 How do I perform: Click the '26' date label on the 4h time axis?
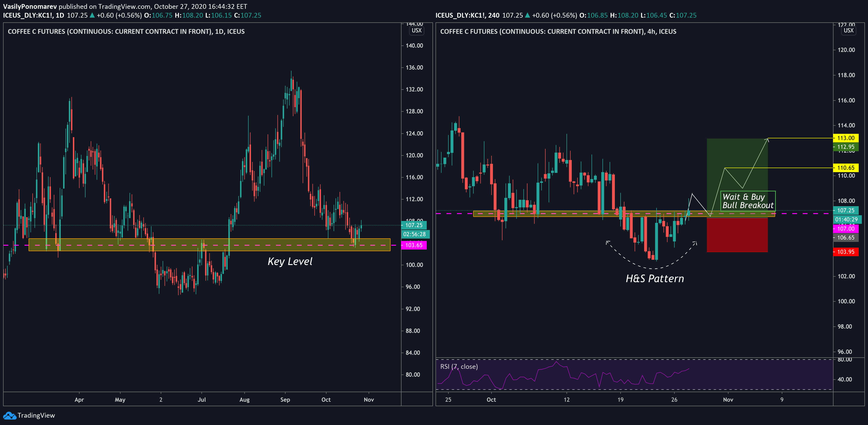(674, 400)
